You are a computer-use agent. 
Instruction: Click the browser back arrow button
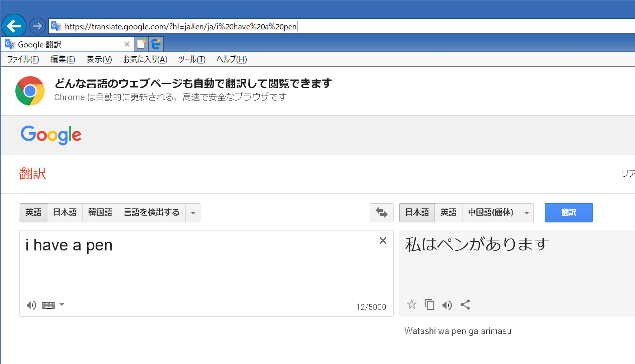(14, 26)
